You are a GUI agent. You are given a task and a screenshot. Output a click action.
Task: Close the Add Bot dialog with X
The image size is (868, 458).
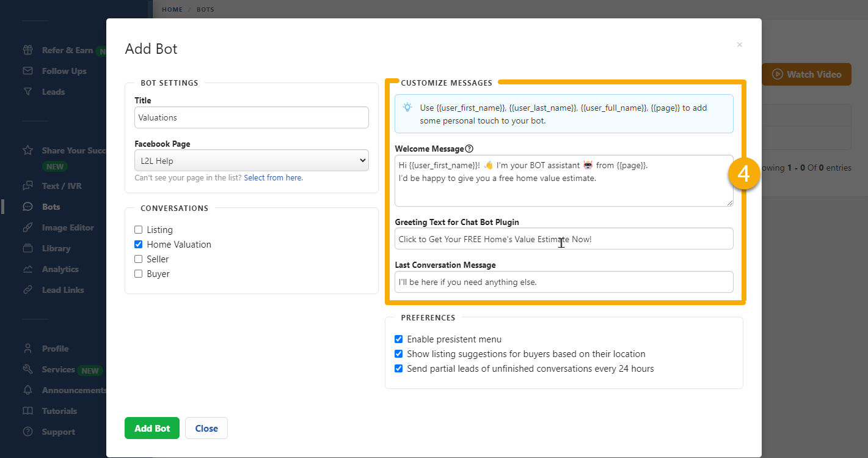[739, 45]
